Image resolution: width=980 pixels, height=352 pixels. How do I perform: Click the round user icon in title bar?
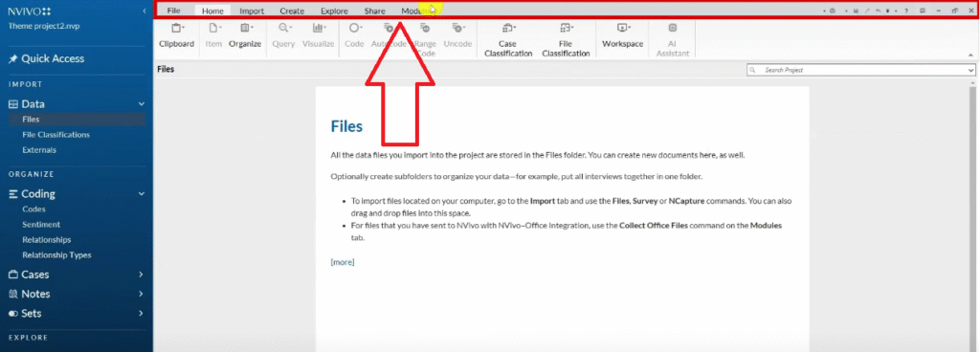click(x=833, y=11)
